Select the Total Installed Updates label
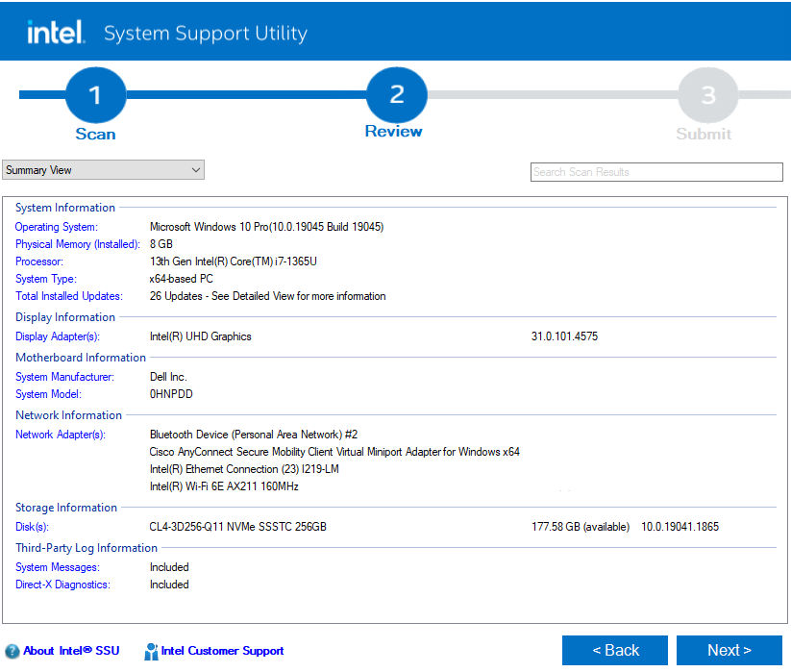791x672 pixels. pos(69,296)
